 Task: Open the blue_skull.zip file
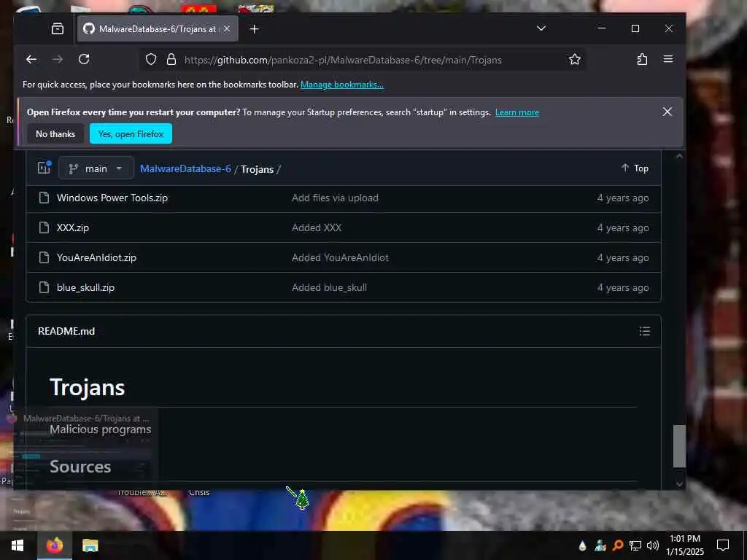(x=86, y=287)
